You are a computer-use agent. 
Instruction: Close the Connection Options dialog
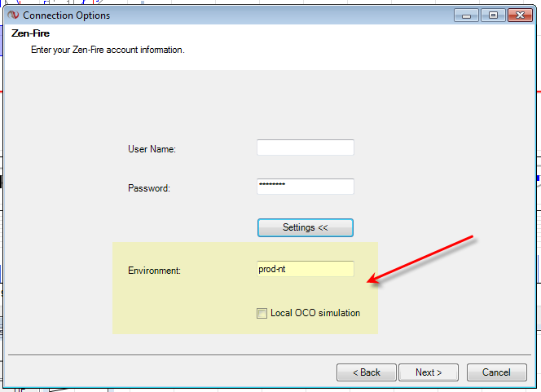coord(520,15)
